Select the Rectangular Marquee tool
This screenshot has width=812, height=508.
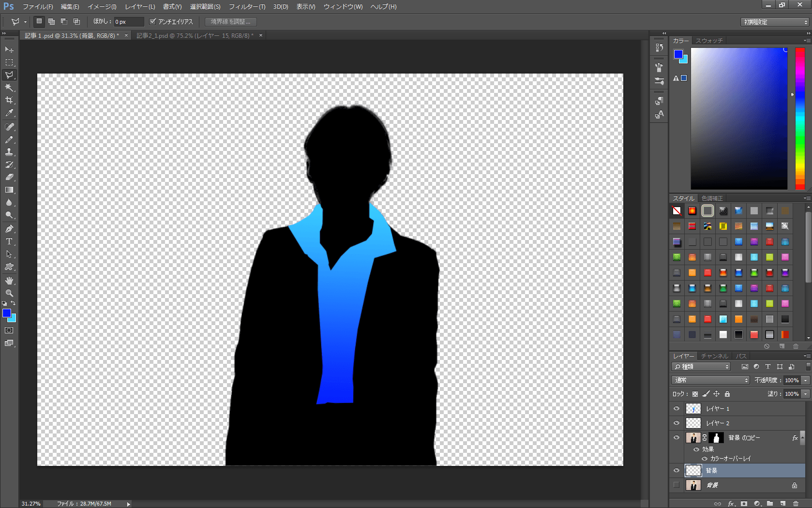point(9,62)
